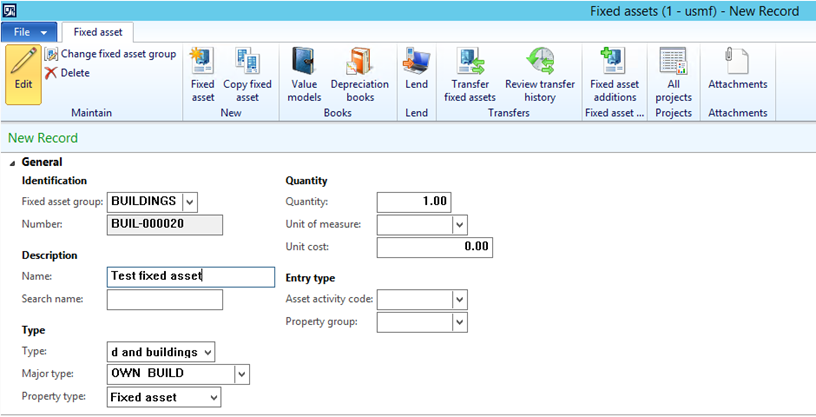Click Fixed asset additions icon
This screenshot has height=417, width=816.
point(613,62)
